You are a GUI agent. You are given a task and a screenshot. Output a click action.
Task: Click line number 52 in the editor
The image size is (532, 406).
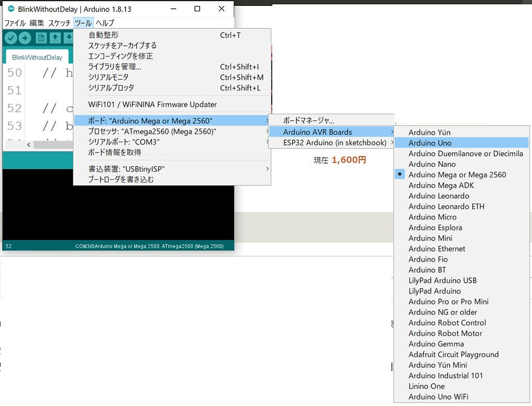click(14, 108)
